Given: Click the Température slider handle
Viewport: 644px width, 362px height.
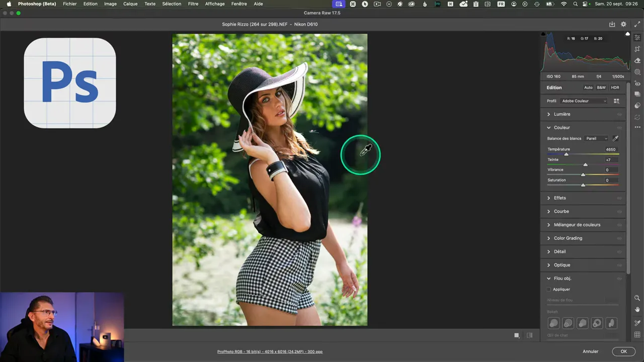Looking at the screenshot, I should 566,154.
